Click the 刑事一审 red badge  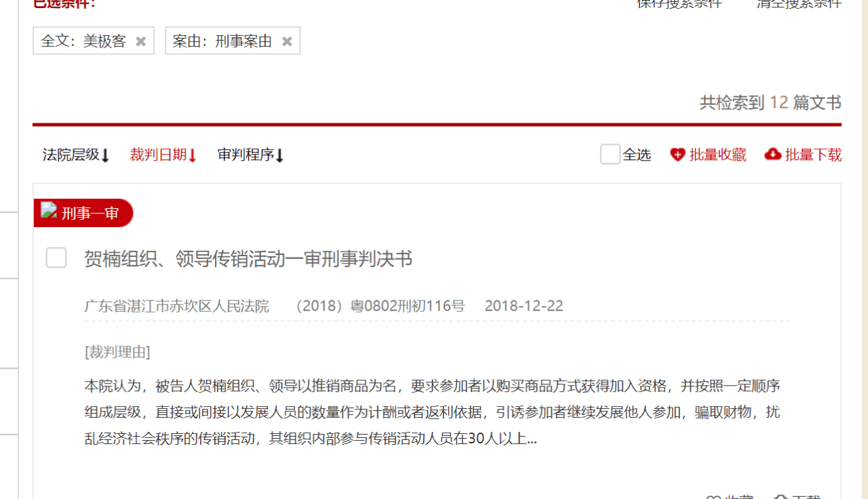(90, 214)
